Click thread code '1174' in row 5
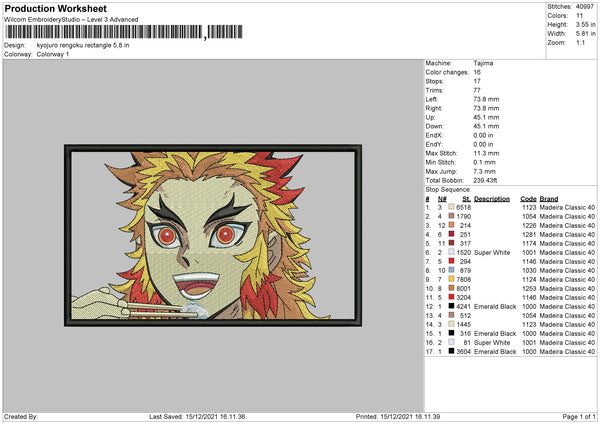600x424 pixels. tap(529, 243)
